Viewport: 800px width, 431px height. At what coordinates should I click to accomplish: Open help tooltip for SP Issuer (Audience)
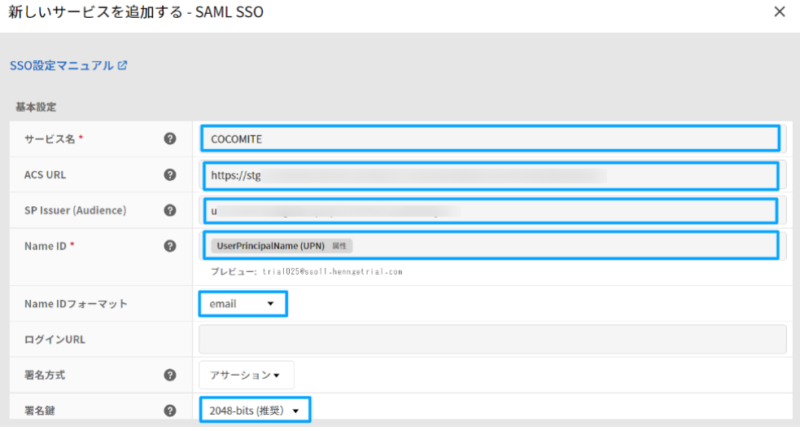pos(170,211)
